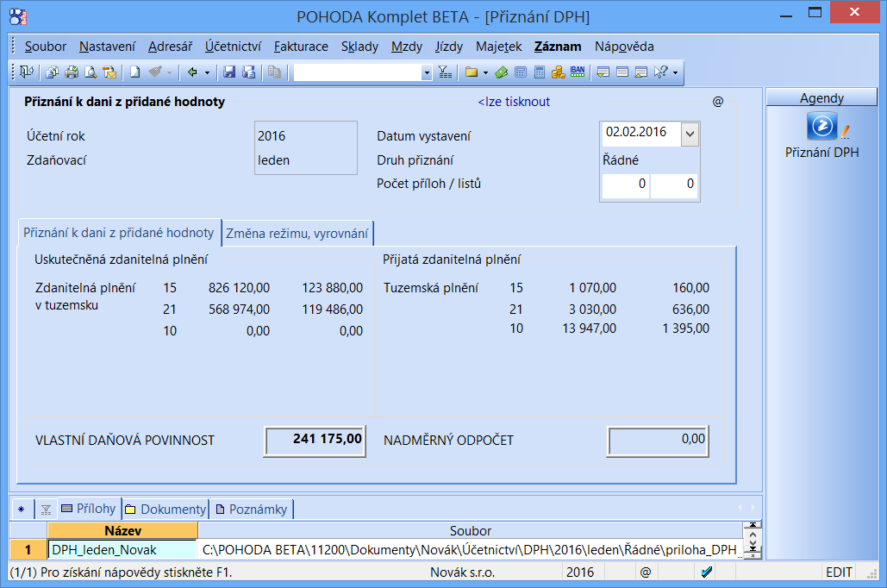Click the green banknote money icon
This screenshot has height=588, width=887.
pos(501,72)
